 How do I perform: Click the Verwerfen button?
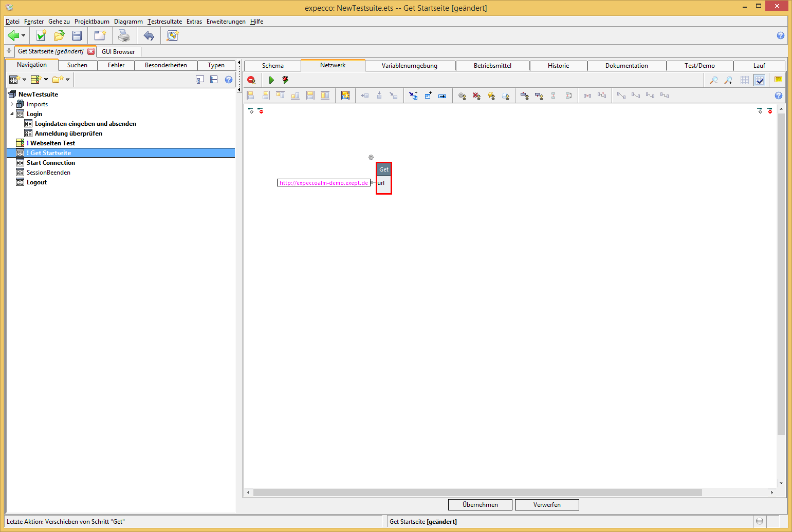click(x=547, y=505)
